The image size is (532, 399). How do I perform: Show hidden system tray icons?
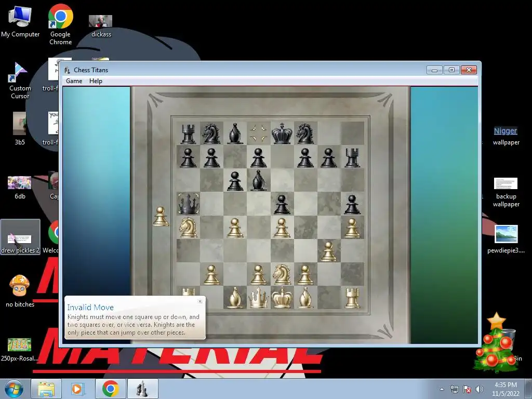(442, 389)
